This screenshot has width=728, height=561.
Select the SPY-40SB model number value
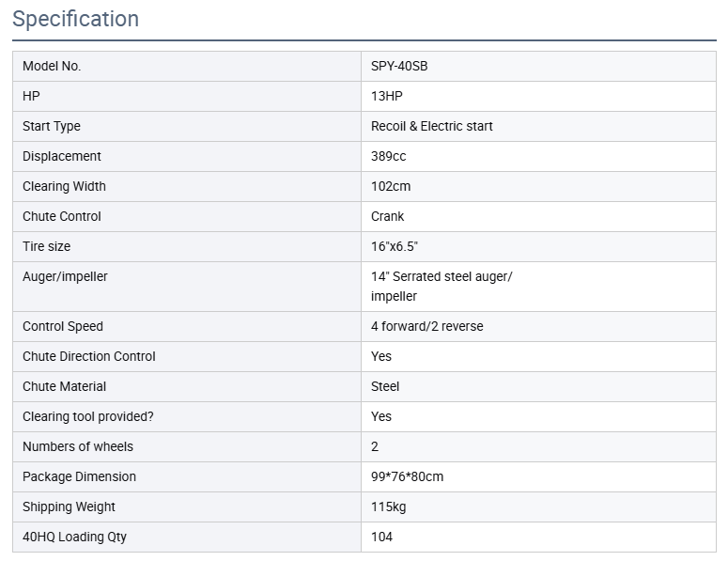399,66
